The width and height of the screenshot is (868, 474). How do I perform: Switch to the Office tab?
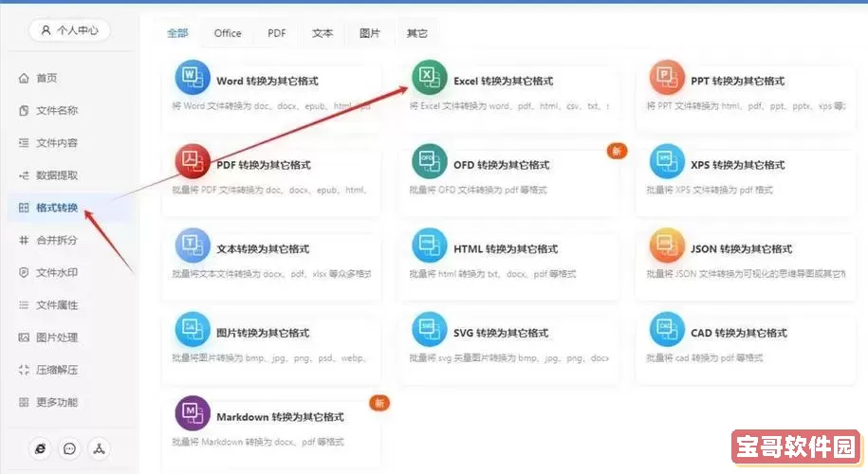point(228,33)
